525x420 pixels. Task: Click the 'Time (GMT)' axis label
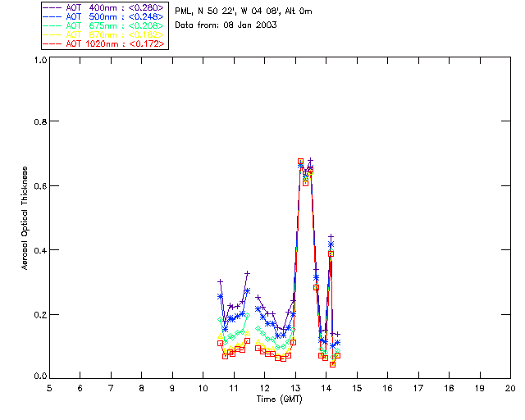279,399
